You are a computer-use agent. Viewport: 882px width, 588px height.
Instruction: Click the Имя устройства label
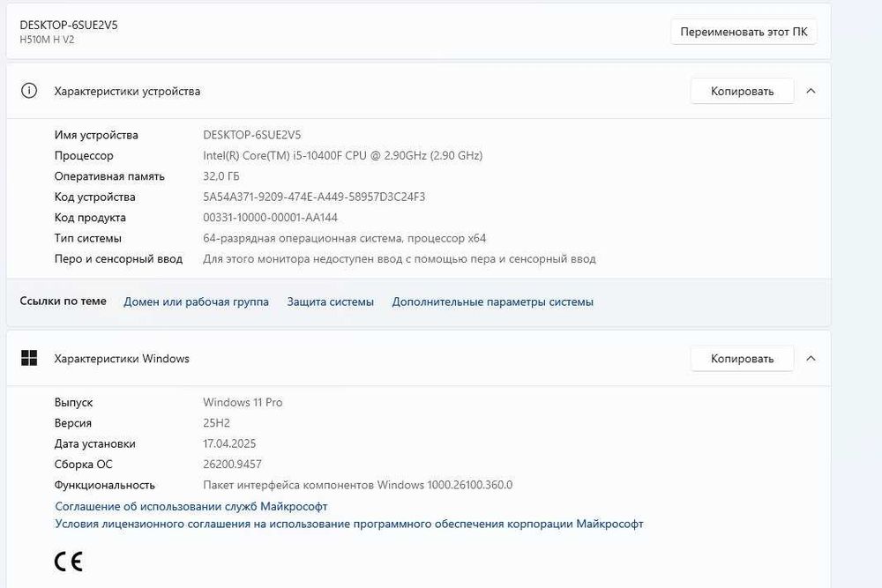click(96, 135)
